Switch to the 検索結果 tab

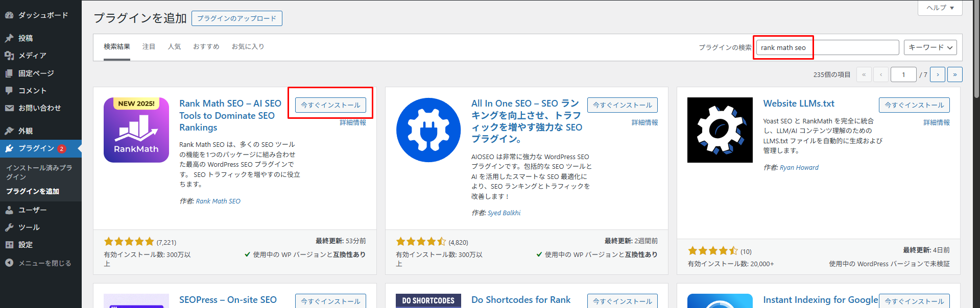click(x=117, y=47)
